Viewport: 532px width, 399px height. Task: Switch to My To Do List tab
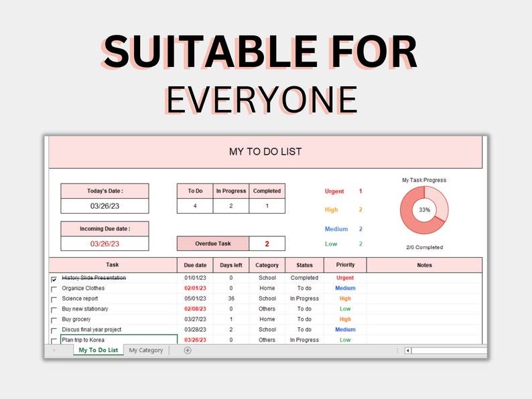tap(98, 350)
